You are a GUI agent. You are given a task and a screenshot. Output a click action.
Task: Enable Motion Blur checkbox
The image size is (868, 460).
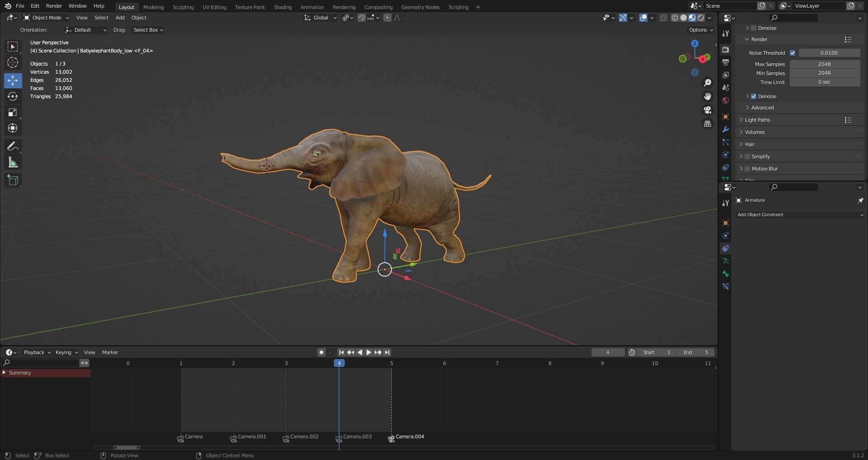(747, 169)
